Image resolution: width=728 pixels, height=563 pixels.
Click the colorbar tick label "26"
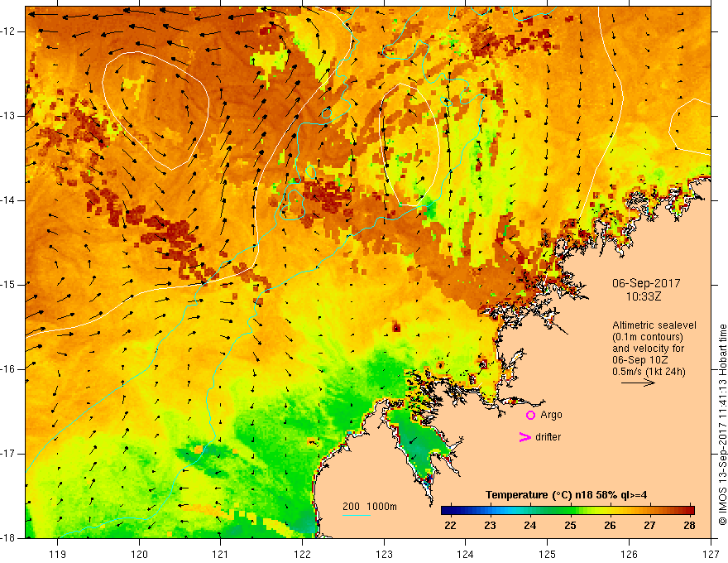(610, 526)
